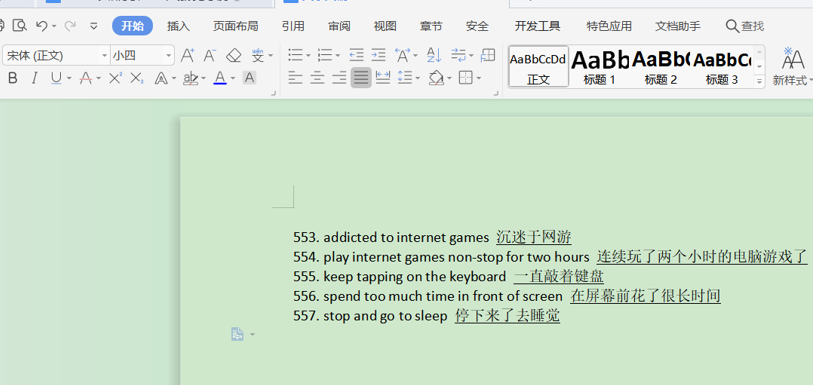
Task: Apply the 标题 3 style
Action: 722,67
